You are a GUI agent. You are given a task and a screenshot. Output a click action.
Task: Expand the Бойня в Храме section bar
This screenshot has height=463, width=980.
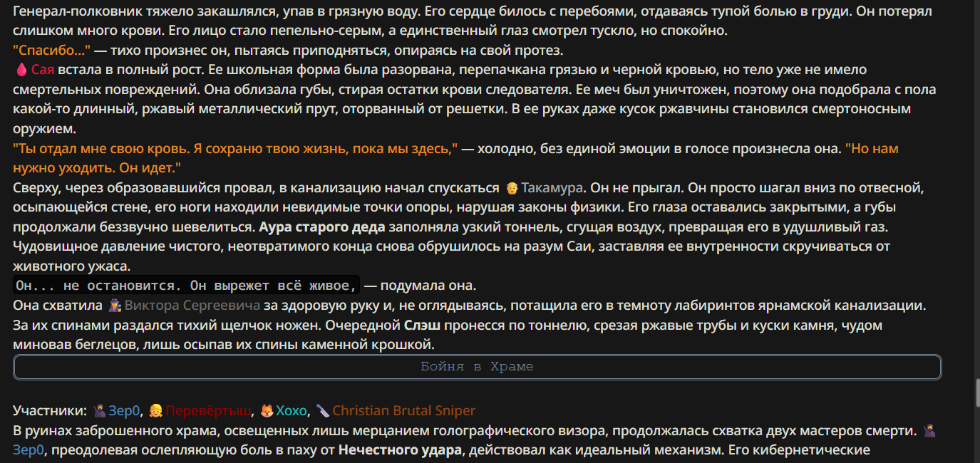[478, 368]
